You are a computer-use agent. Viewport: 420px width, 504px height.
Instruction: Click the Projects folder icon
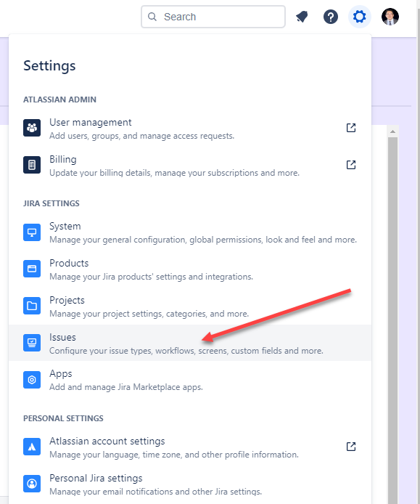[x=32, y=306]
